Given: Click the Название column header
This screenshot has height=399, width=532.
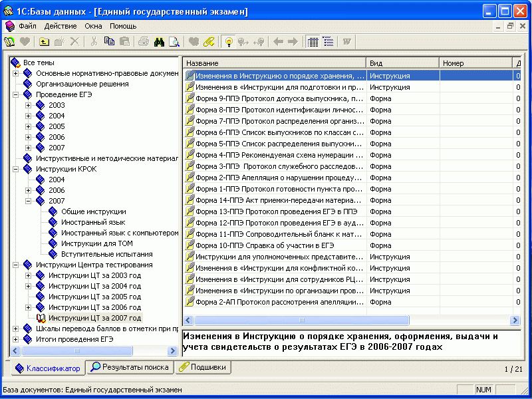Looking at the screenshot, I should coord(274,63).
